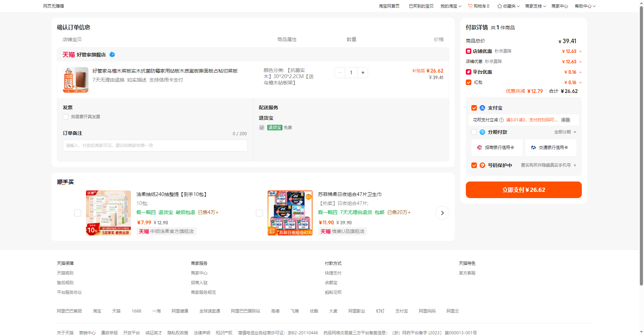Image resolution: width=644 pixels, height=335 pixels.
Task: Click Tmall badge of 中顺洁柔官方旗舰店
Action: [144, 231]
